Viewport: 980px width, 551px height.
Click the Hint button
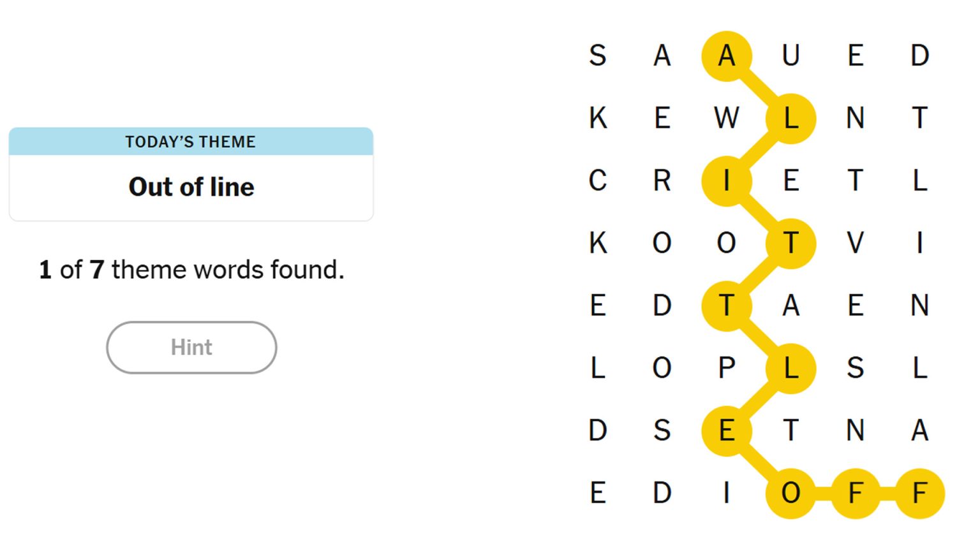[x=191, y=347]
